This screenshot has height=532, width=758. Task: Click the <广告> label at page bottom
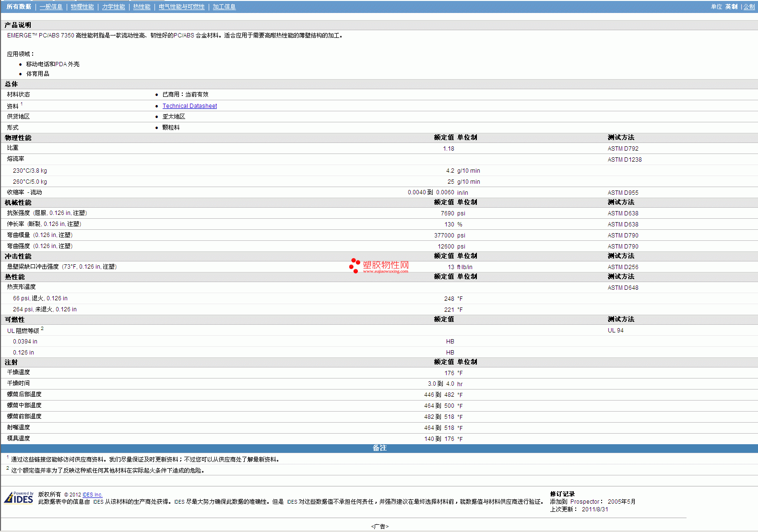(379, 527)
